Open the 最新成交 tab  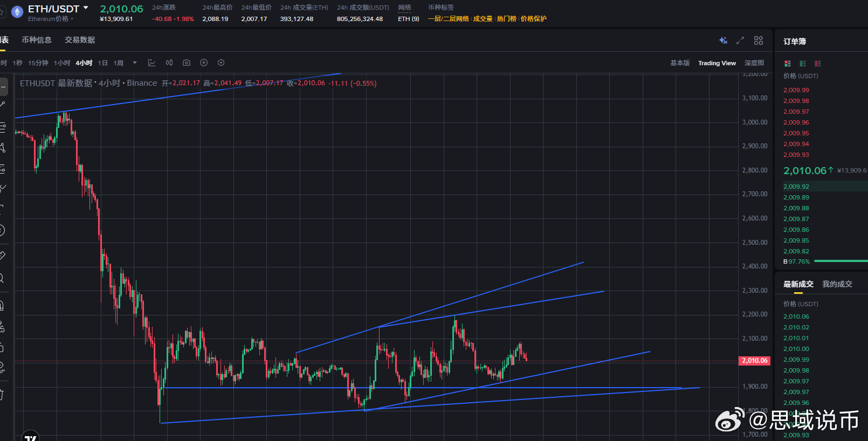tap(798, 284)
